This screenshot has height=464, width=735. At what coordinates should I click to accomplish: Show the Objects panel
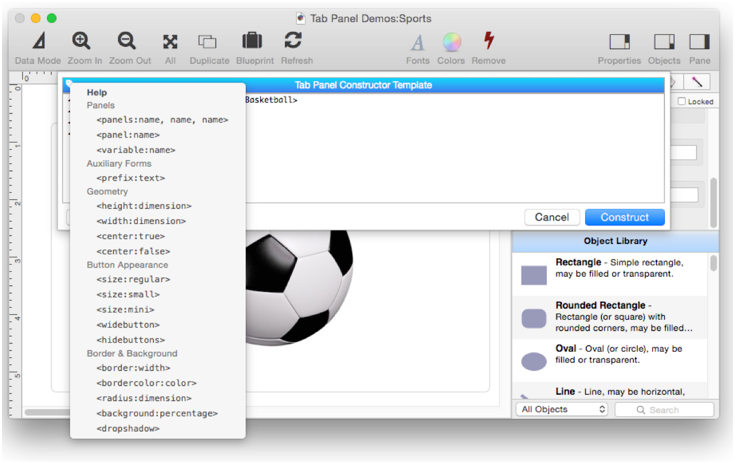pyautogui.click(x=665, y=42)
